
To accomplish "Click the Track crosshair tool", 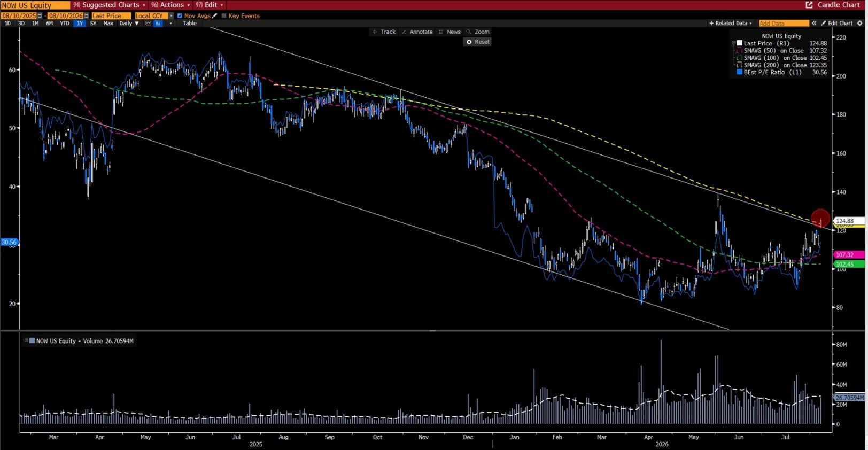I will coord(384,32).
